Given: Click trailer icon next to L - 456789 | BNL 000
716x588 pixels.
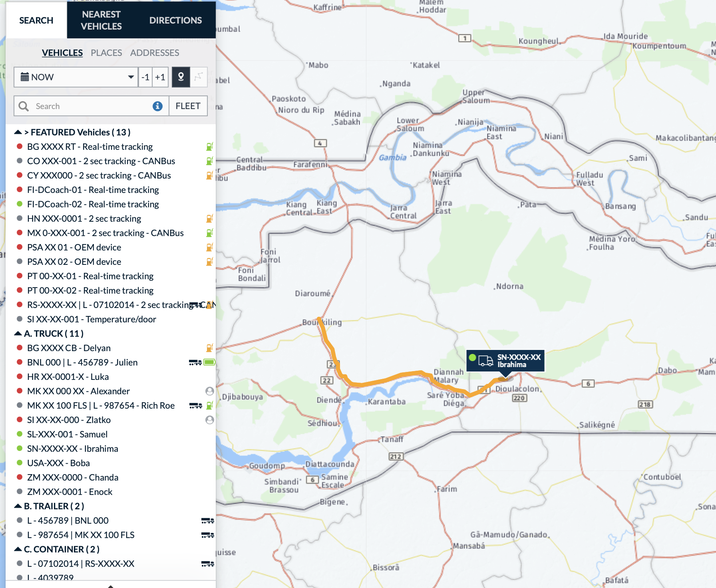Looking at the screenshot, I should click(x=208, y=520).
